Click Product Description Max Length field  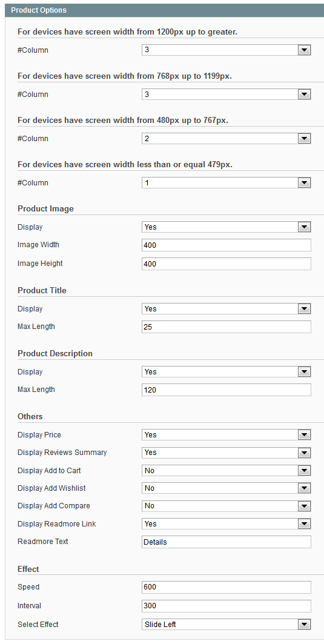226,390
